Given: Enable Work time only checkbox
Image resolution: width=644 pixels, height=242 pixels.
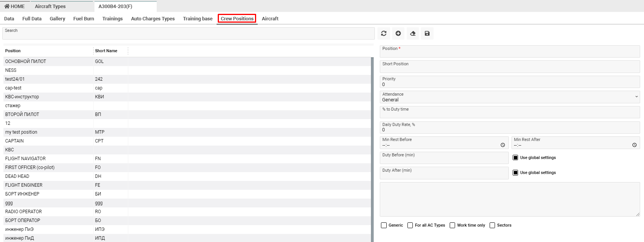Looking at the screenshot, I should pyautogui.click(x=452, y=225).
